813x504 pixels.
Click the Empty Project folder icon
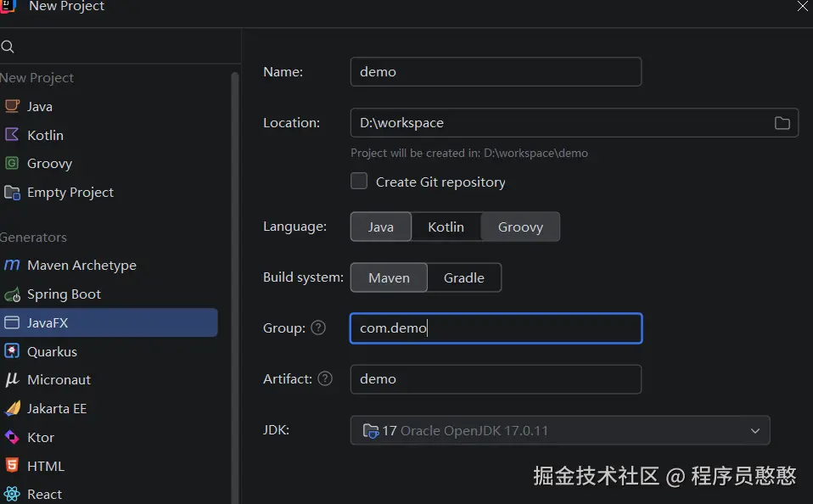[12, 193]
